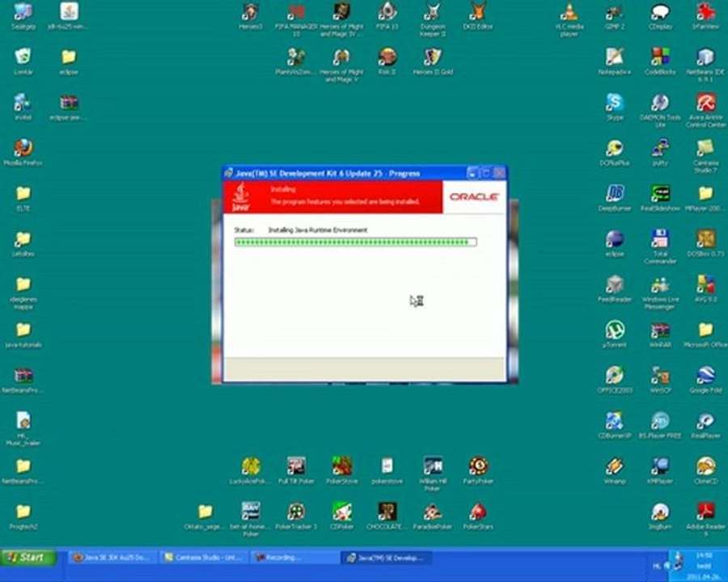Open the Skype desktop shortcut
The width and height of the screenshot is (728, 582).
click(x=614, y=108)
